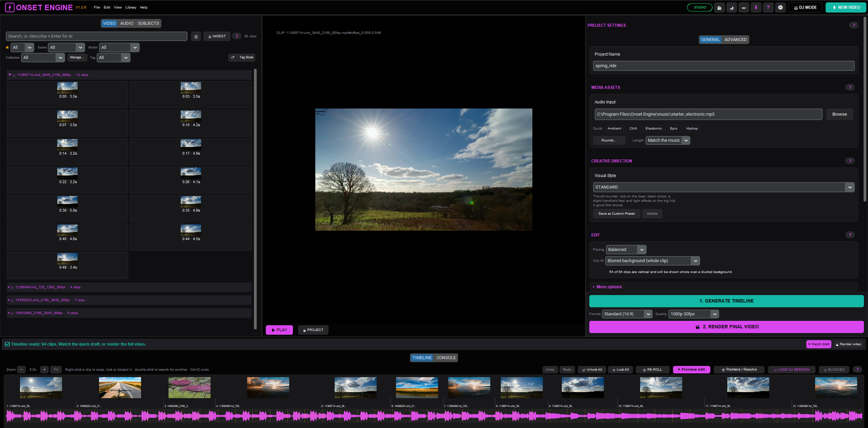Open help for Media Assets section
Image resolution: width=868 pixels, height=428 pixels.
coord(850,87)
